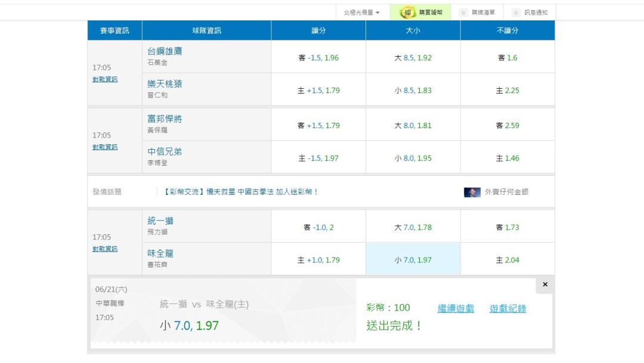The image size is (644, 363).
Task: Click pitcher name 黃保羅
Action: [x=157, y=130]
